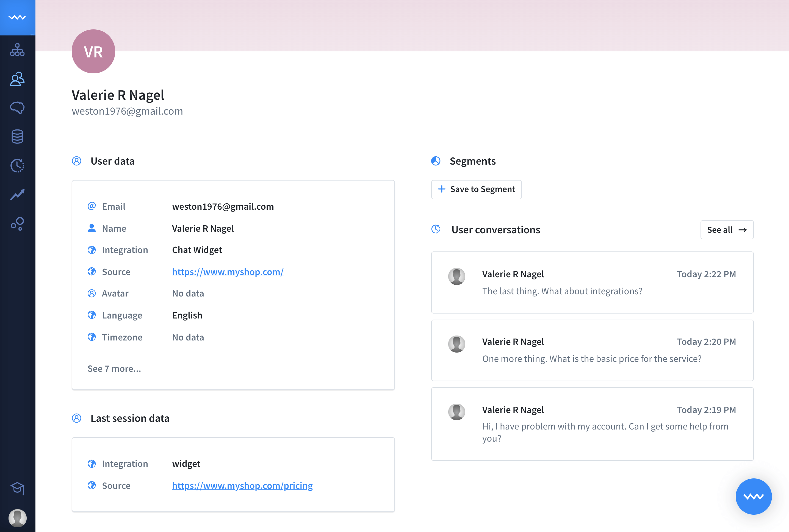789x532 pixels.
Task: Open the user-group/permissions icon in sidebar
Action: pyautogui.click(x=17, y=78)
